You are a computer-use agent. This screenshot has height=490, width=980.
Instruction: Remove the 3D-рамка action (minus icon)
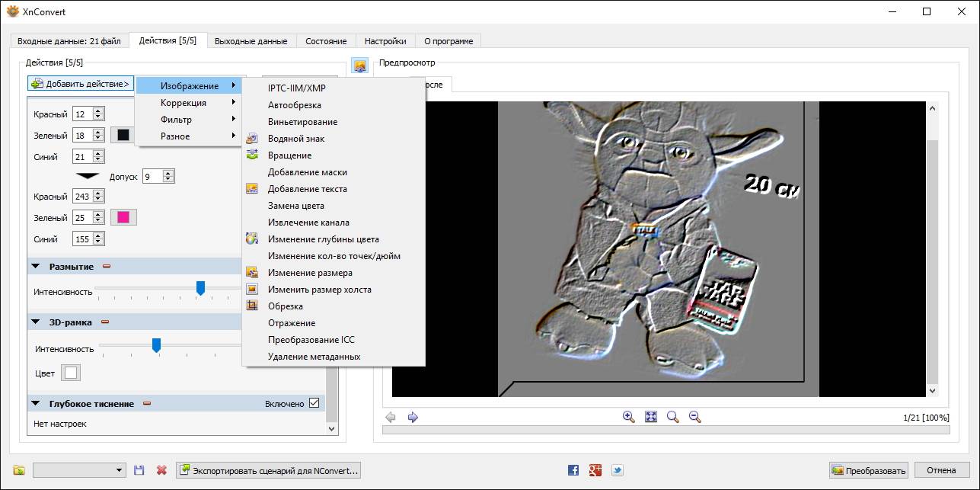tap(105, 322)
